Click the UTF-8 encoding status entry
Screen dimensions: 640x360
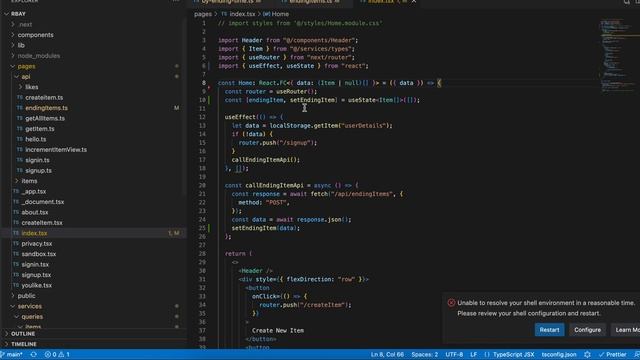(x=454, y=354)
